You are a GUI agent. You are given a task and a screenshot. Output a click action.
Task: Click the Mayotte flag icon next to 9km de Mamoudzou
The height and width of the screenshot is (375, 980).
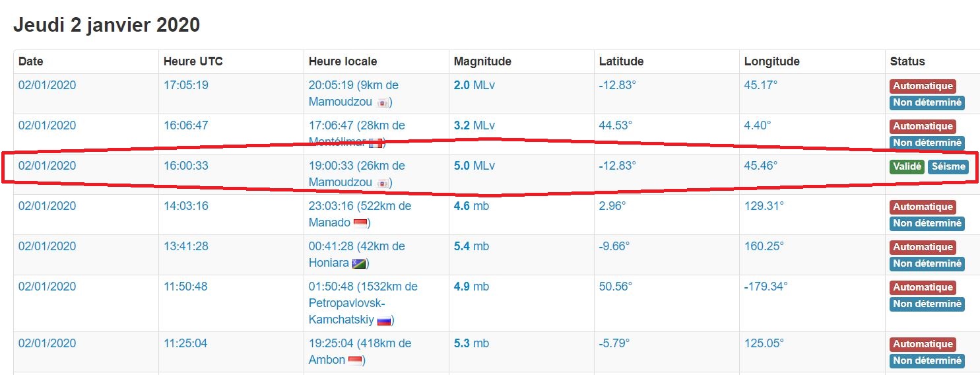pos(383,102)
